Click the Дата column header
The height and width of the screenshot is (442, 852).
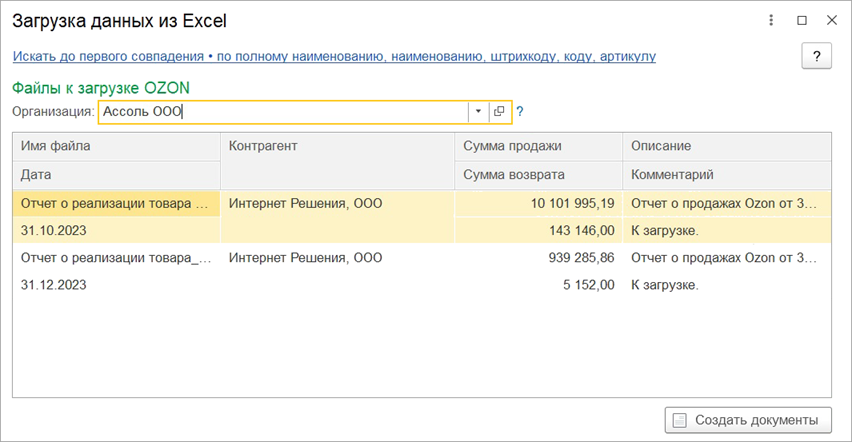(x=115, y=175)
